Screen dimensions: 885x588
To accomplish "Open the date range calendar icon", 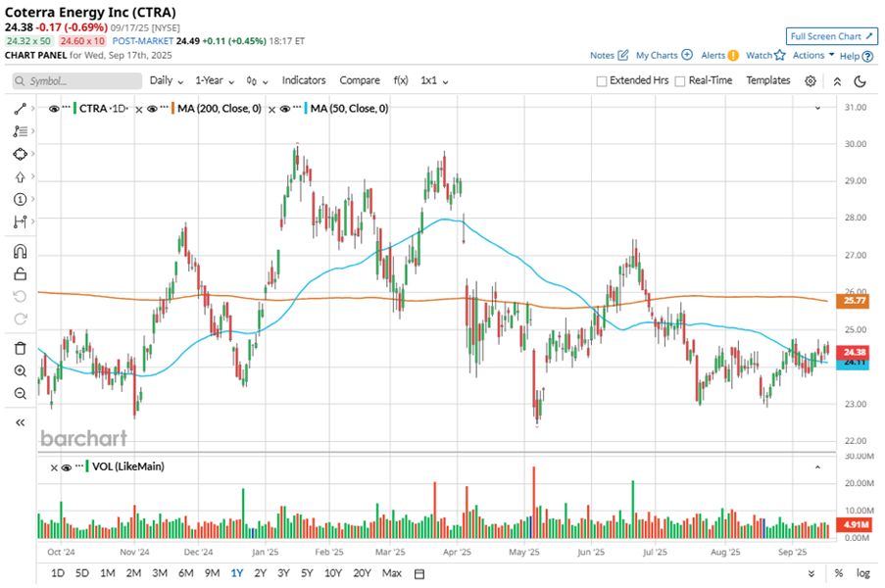I will tap(419, 574).
